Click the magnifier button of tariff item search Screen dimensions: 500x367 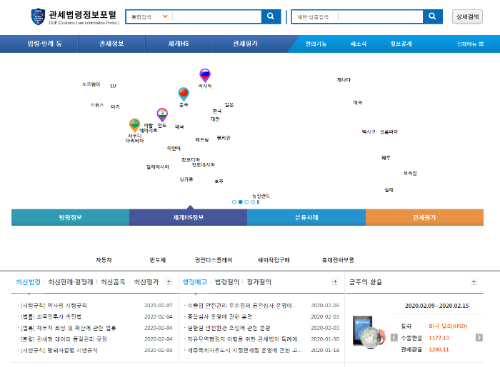432,16
